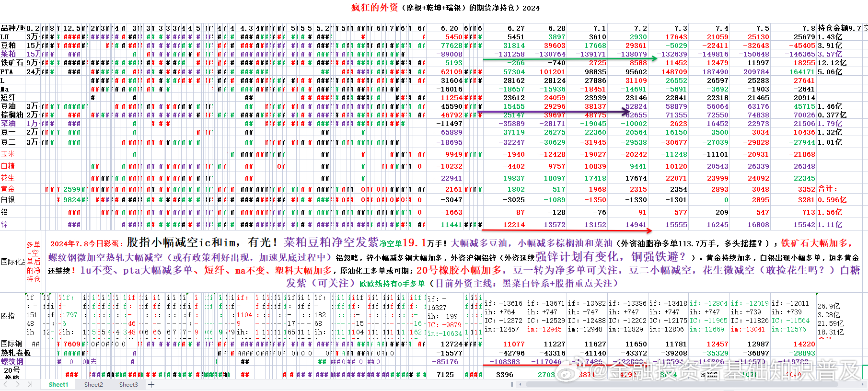868x391 pixels.
Task: Switch to the Sheet1 tab
Action: 58,384
